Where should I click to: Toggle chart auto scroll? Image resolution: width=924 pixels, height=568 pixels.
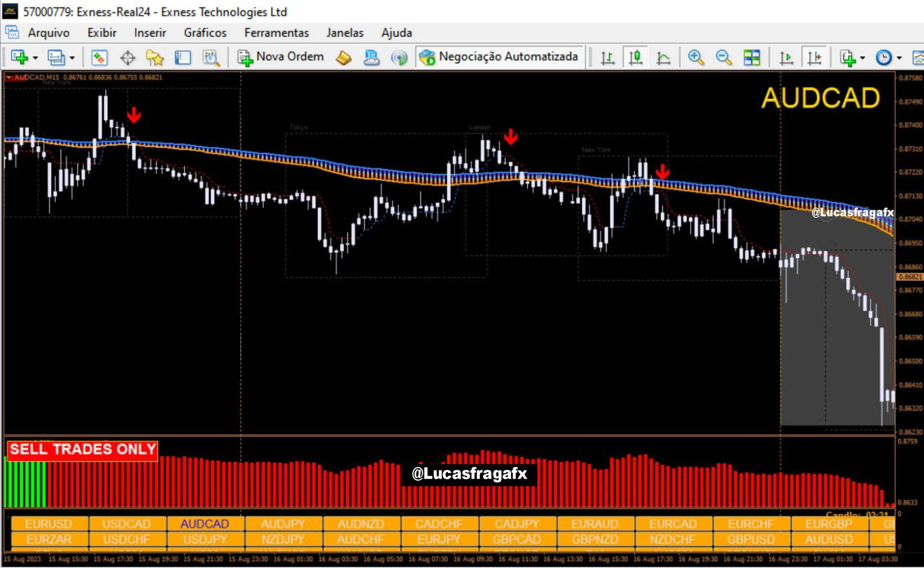click(x=786, y=57)
